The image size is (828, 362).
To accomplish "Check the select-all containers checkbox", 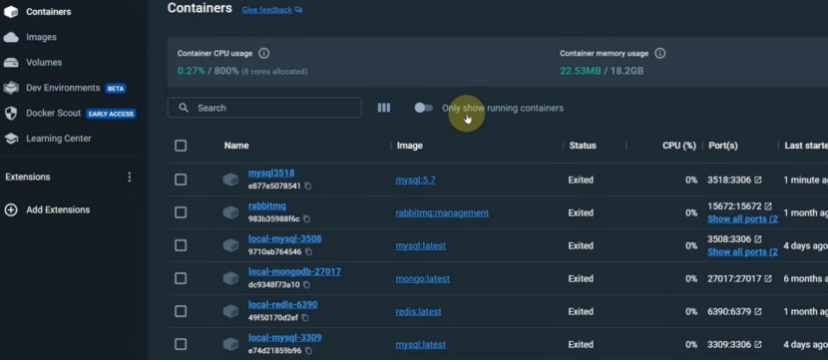I will click(181, 146).
